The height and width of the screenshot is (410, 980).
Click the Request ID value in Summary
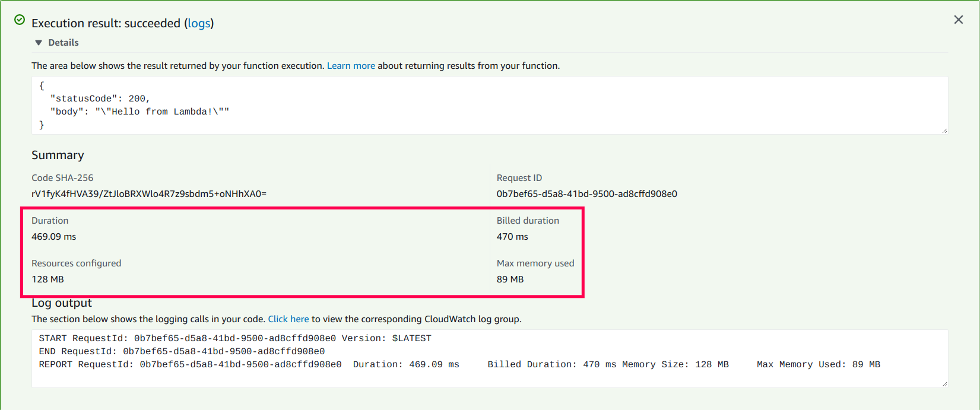pos(586,194)
